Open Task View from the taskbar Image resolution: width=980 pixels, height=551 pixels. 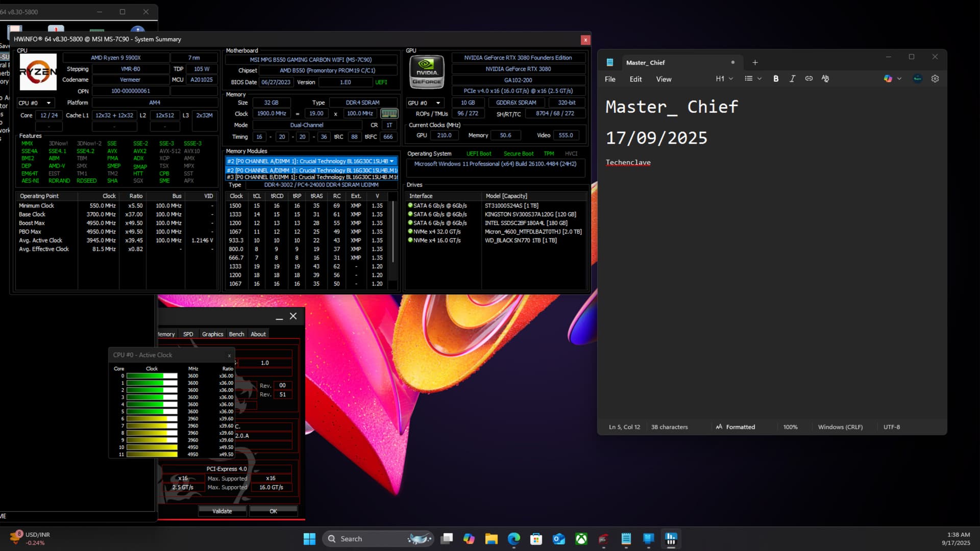tap(447, 539)
